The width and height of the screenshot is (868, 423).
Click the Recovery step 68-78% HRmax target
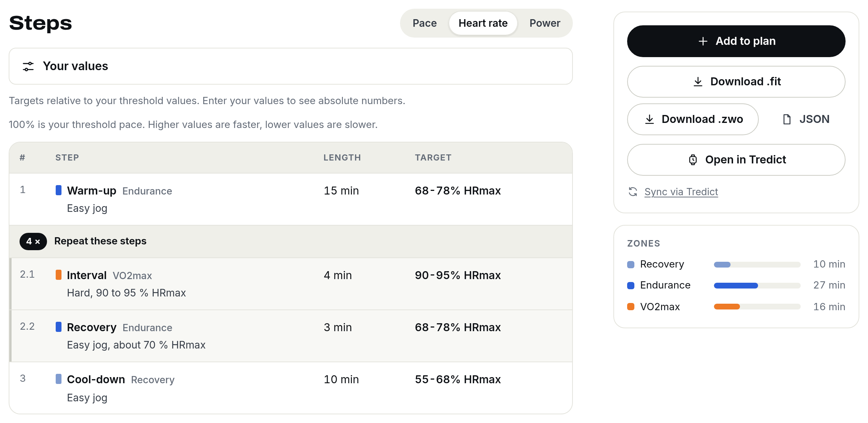(458, 327)
